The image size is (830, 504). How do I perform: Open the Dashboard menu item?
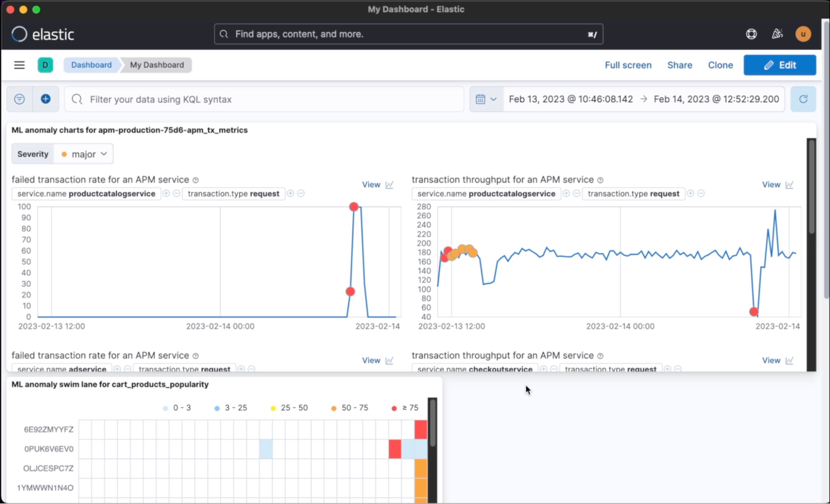pos(91,65)
